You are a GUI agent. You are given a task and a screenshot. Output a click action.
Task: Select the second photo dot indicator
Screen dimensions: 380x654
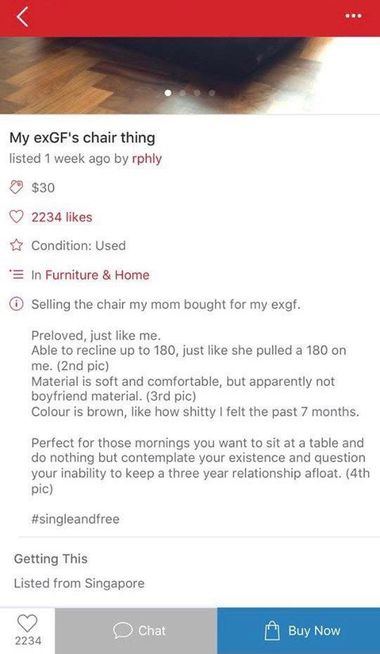(183, 93)
